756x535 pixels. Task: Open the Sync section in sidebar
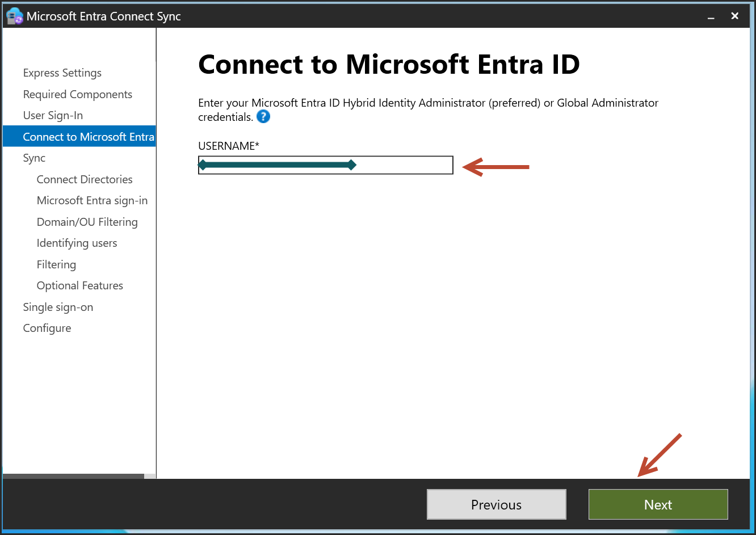(34, 158)
